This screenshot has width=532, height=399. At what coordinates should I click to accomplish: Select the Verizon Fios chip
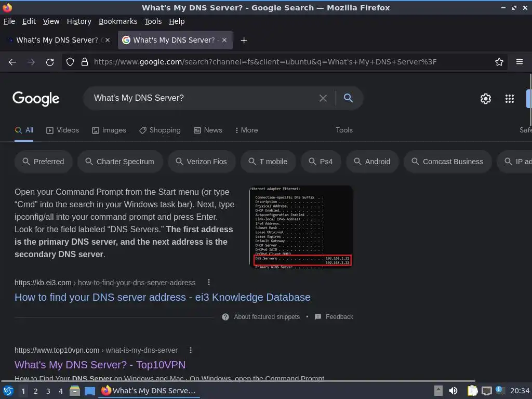coord(202,162)
